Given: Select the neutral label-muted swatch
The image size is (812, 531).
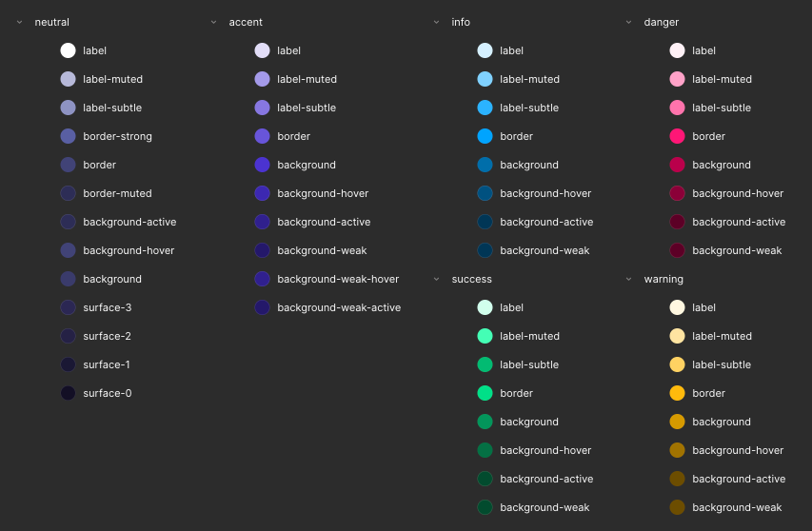Looking at the screenshot, I should (x=68, y=79).
